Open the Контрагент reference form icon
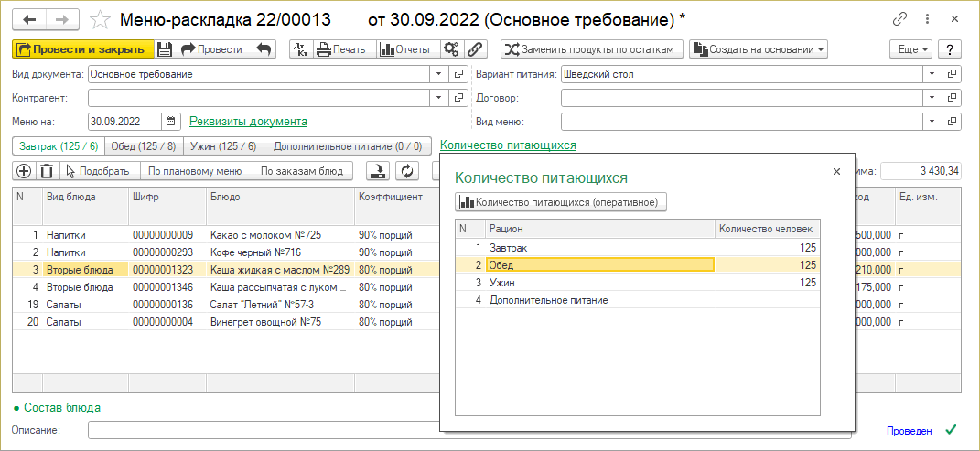 click(458, 98)
